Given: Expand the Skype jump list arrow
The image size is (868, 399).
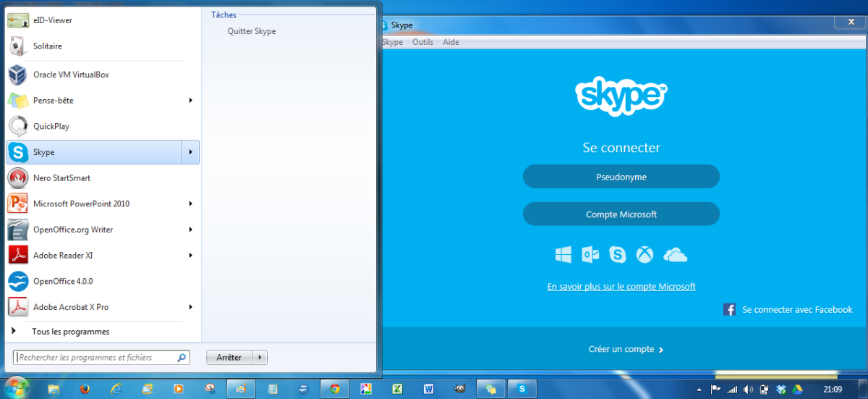Looking at the screenshot, I should coord(191,152).
